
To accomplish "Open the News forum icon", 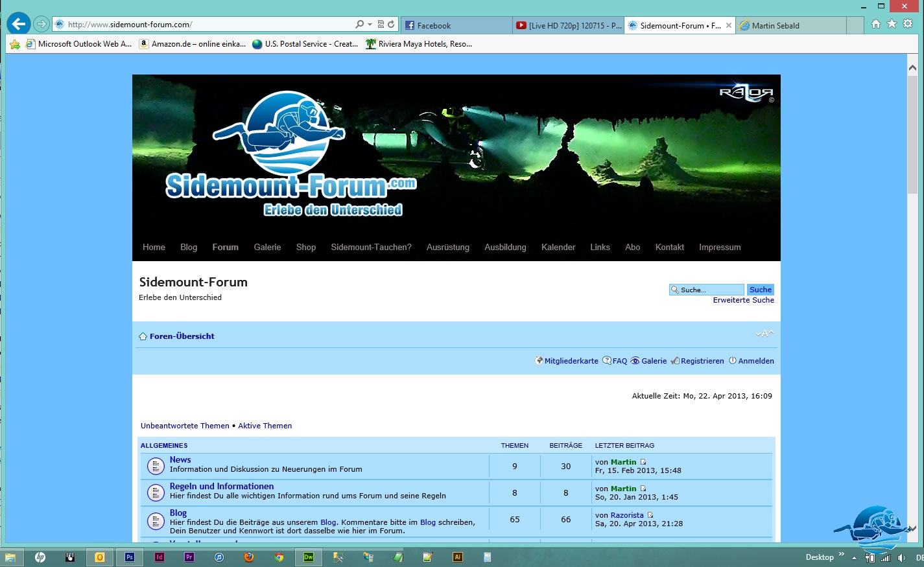I will tap(156, 466).
